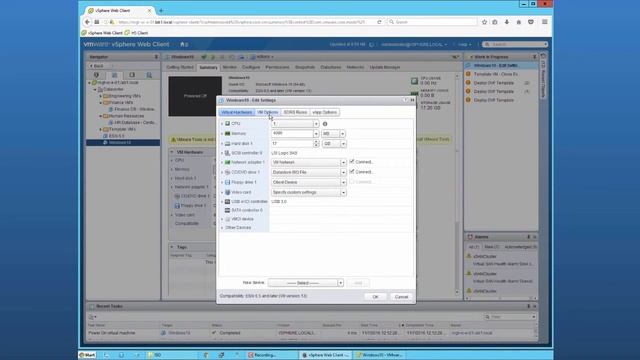Pin the Recent Tasks panel
Screen dimensions: 640x360
point(529,306)
